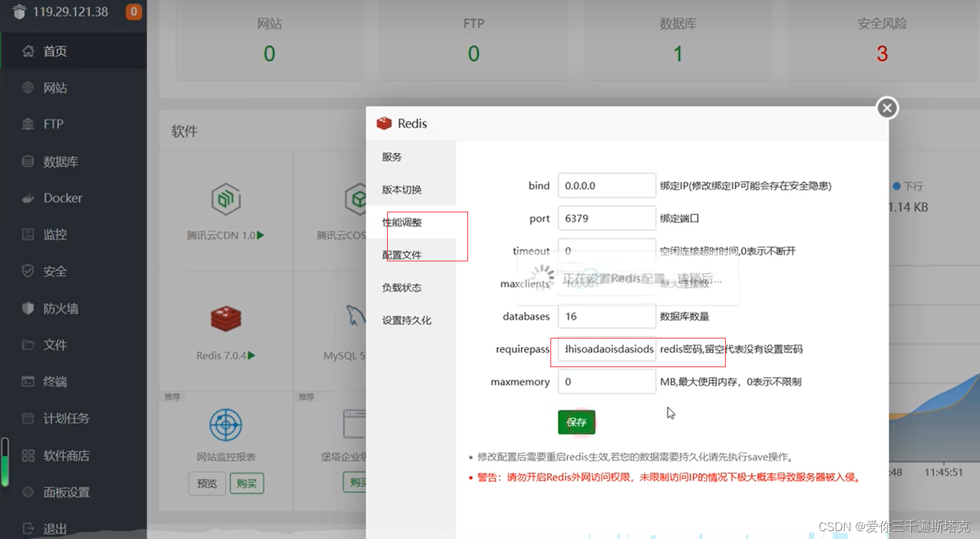Open 数据库 in the sidebar menu

tap(73, 161)
